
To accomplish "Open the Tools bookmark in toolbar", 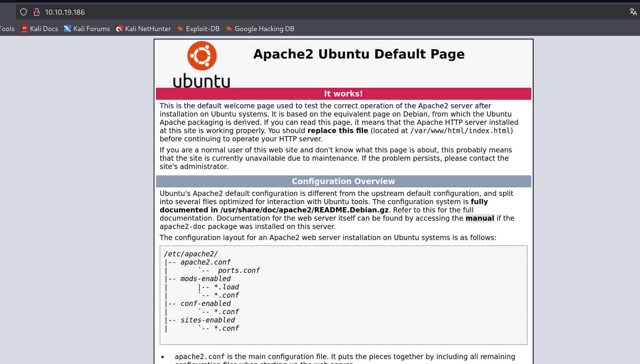I will (x=7, y=29).
